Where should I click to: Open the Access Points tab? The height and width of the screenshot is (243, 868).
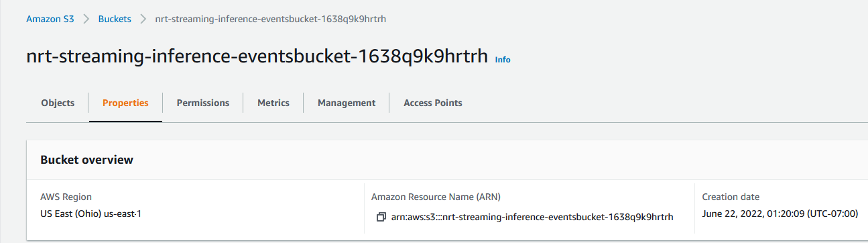433,103
